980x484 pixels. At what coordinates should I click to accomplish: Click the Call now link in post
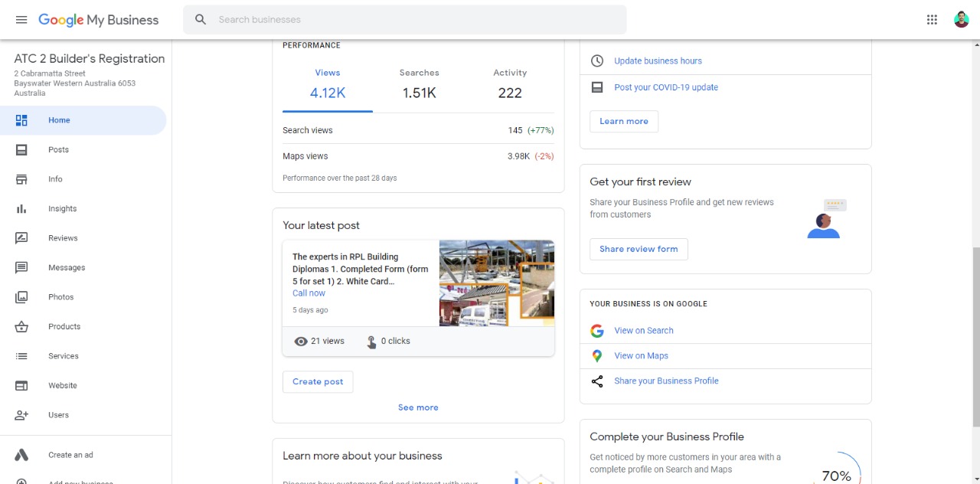pos(309,293)
